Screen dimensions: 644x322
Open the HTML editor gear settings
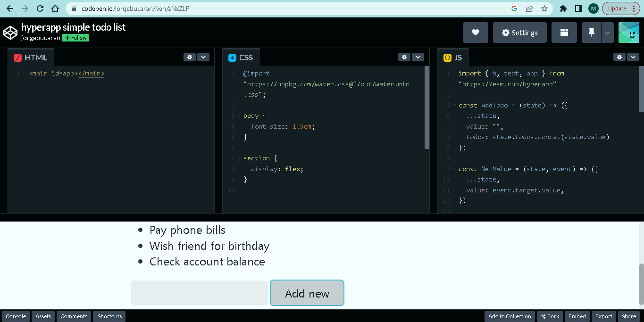coord(190,57)
